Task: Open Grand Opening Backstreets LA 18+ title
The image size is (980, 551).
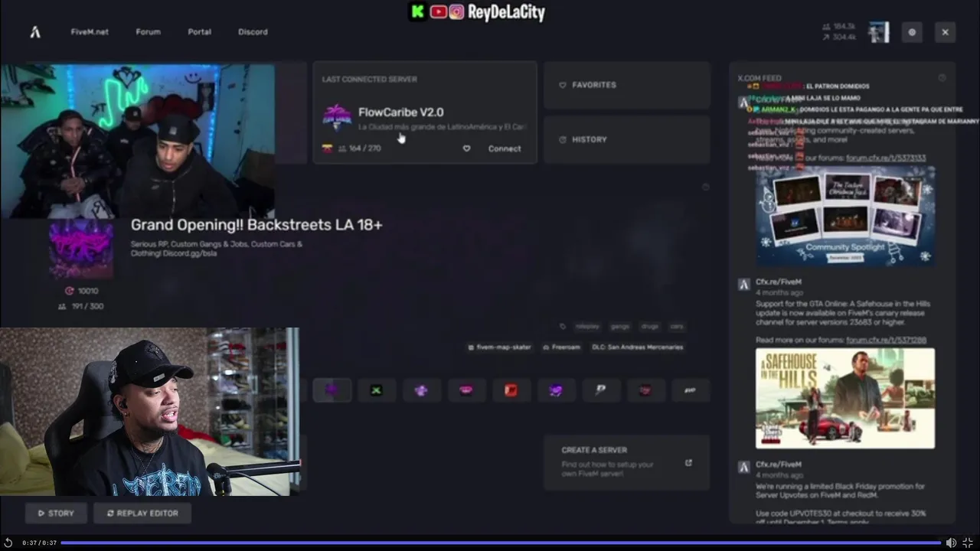Action: pos(256,225)
